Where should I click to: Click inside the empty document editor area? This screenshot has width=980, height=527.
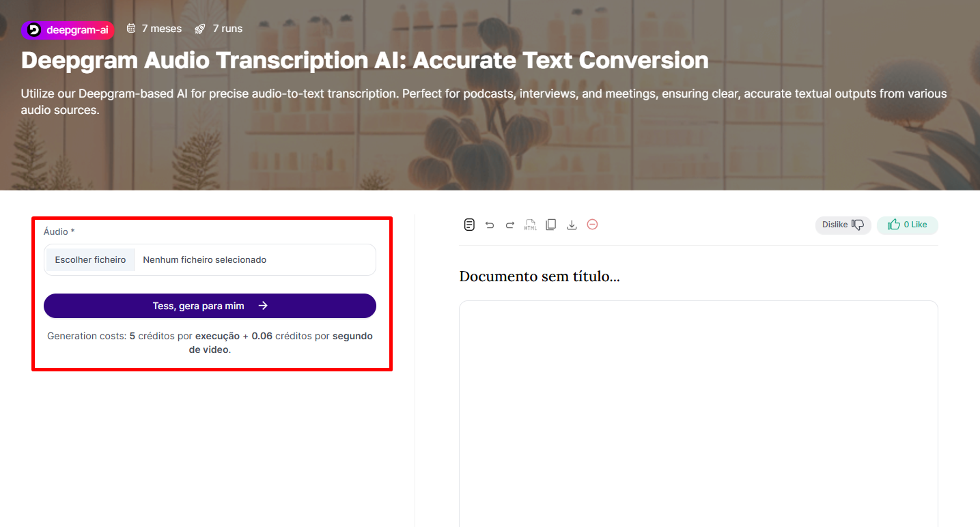(x=699, y=413)
